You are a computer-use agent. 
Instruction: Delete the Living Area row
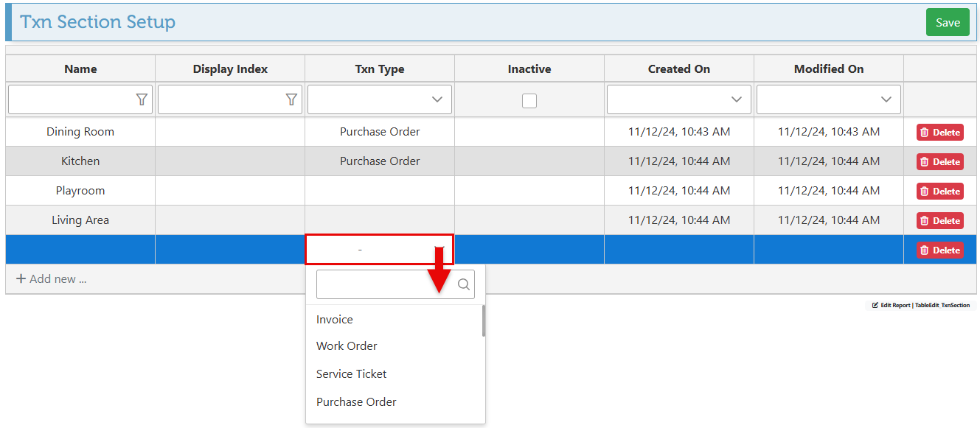coord(939,221)
